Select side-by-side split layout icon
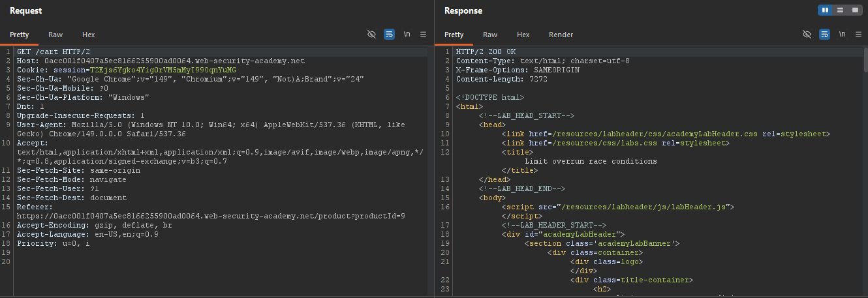 826,10
